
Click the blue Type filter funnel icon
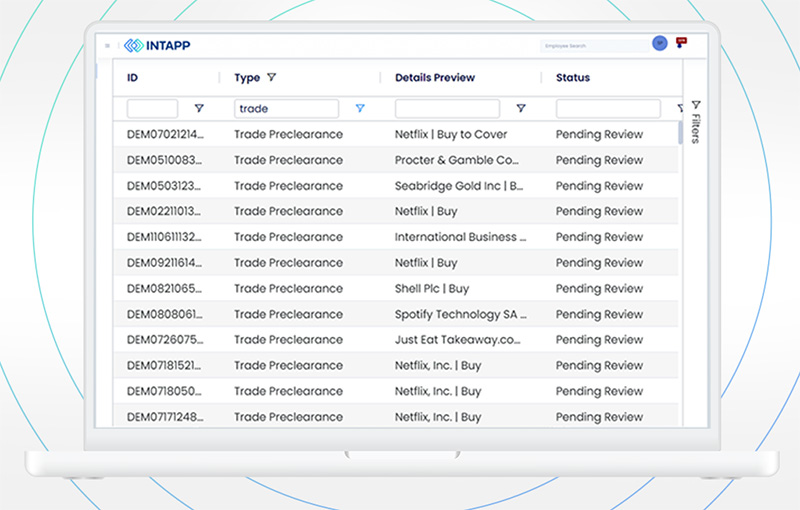[x=360, y=109]
